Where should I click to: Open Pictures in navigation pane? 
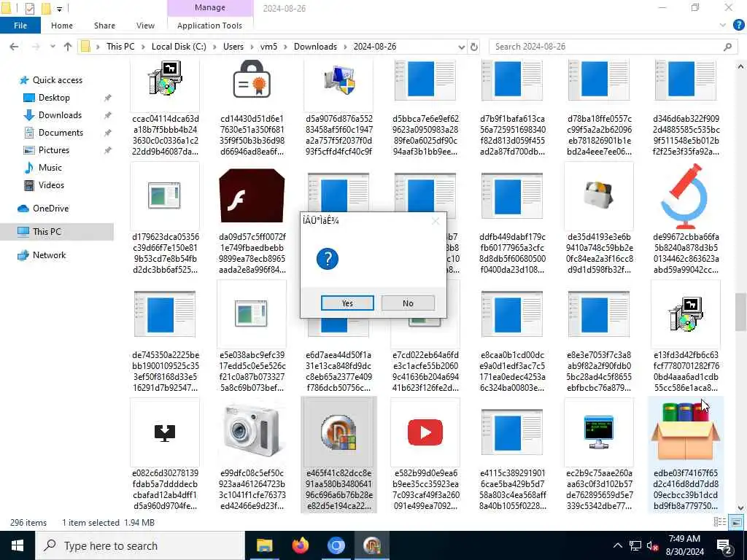tap(54, 150)
